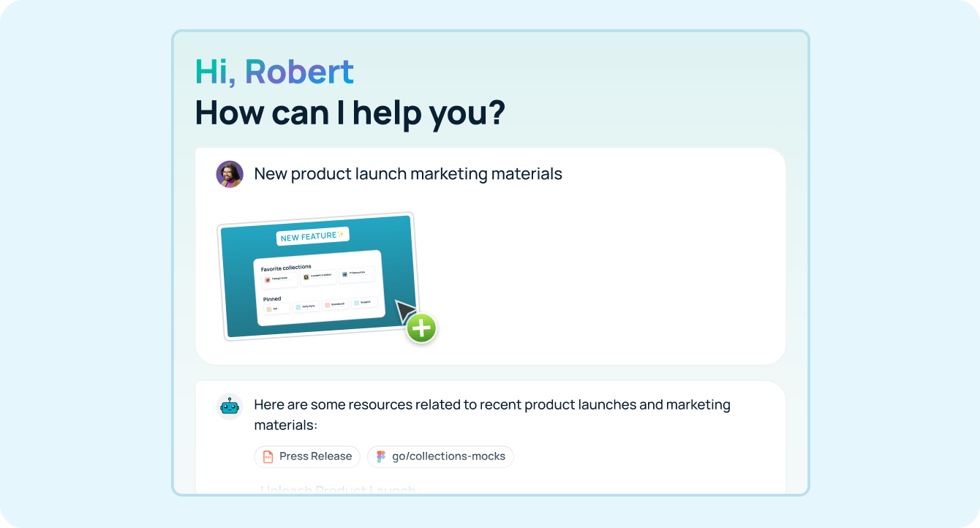This screenshot has width=980, height=528.
Task: Click the query text 'New product launch marketing materials'
Action: tap(408, 174)
